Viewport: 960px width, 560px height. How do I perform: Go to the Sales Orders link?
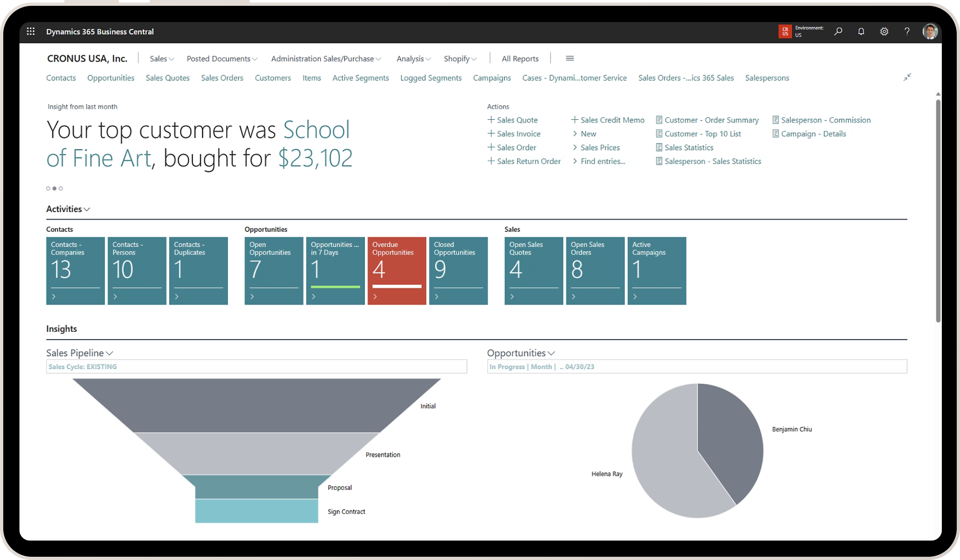click(x=222, y=78)
